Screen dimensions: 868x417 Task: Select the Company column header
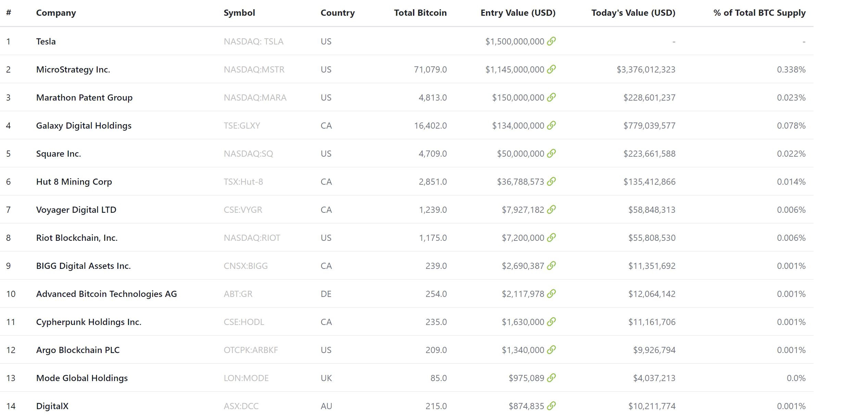click(x=56, y=13)
